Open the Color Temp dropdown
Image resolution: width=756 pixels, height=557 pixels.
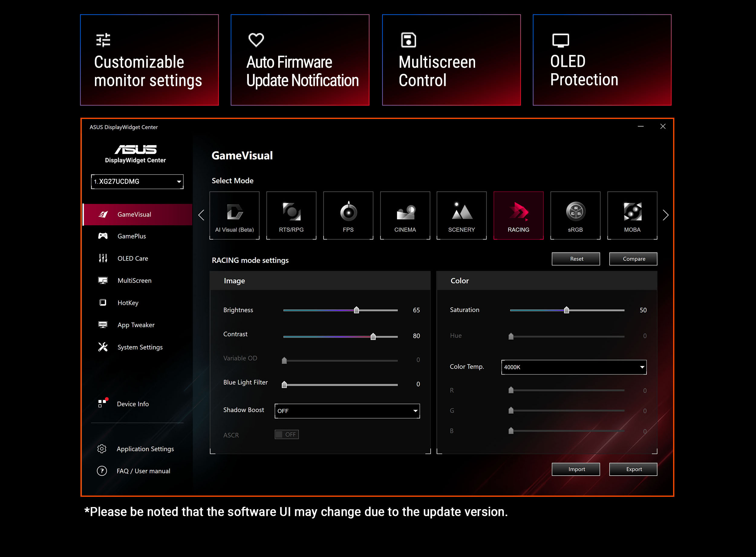tap(573, 367)
